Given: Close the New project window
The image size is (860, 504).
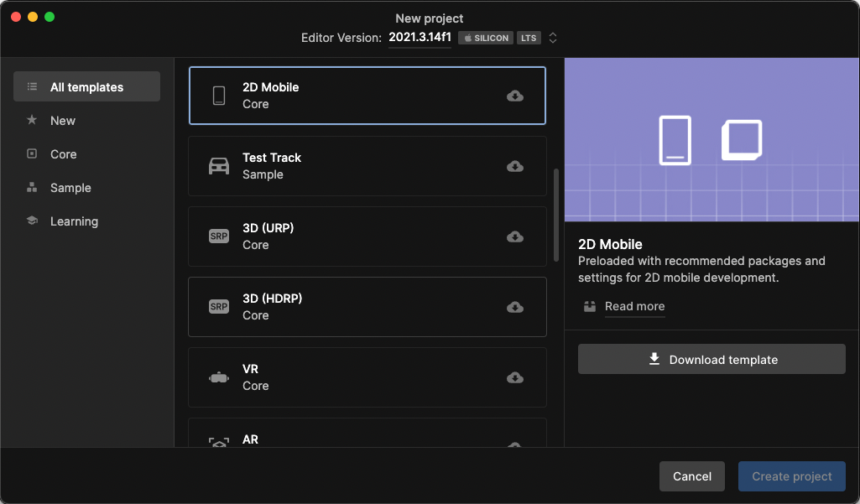Looking at the screenshot, I should click(16, 17).
